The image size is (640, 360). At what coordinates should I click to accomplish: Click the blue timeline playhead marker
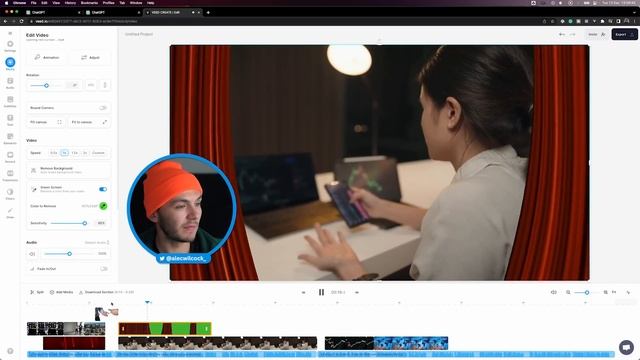[147, 302]
